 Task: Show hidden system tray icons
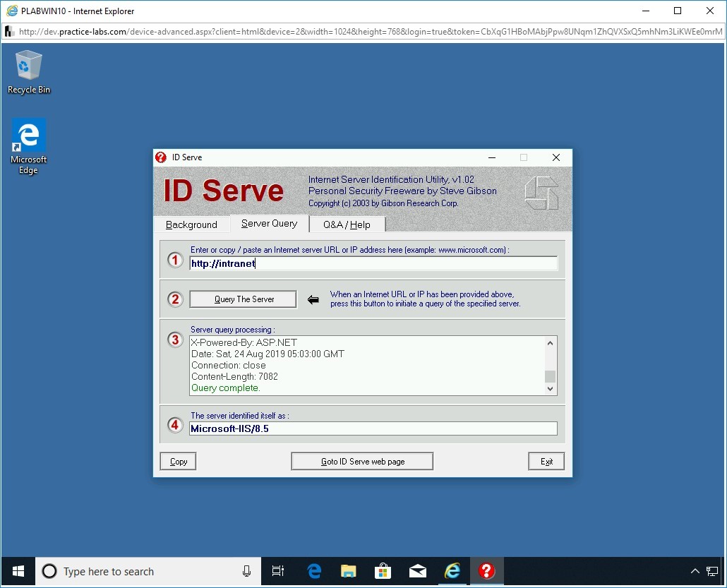click(695, 571)
